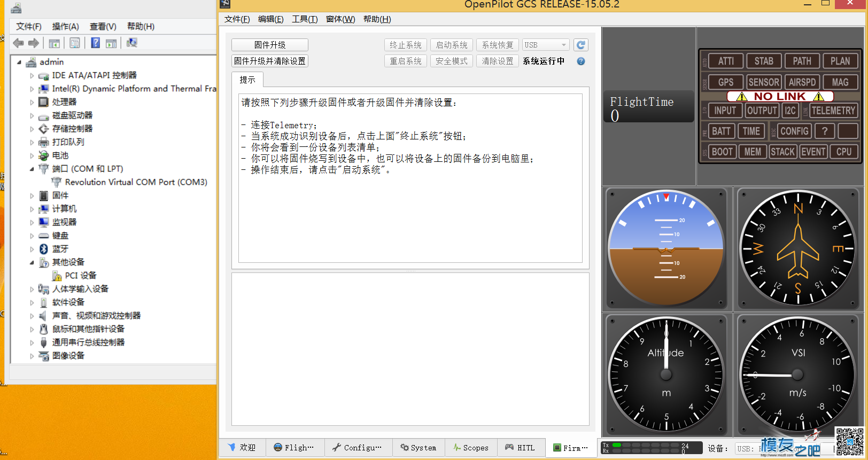Click the BOOT system health indicator
The image size is (868, 460).
click(722, 152)
